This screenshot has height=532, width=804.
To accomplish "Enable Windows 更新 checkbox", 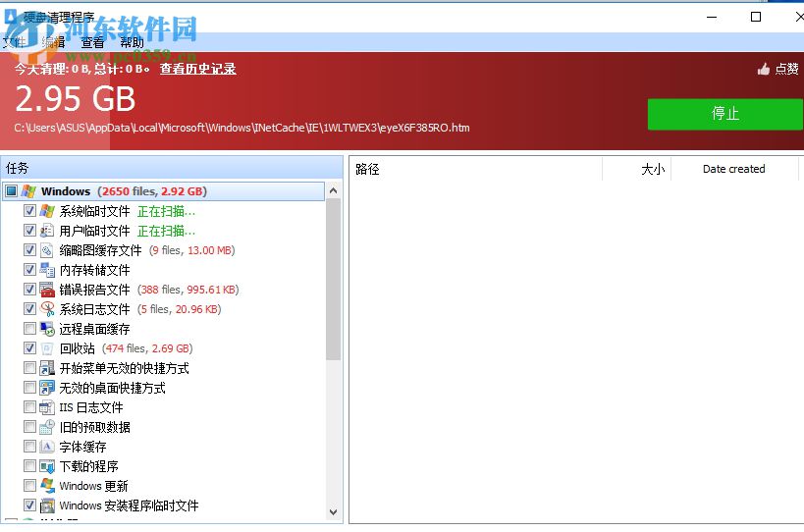I will [x=29, y=485].
